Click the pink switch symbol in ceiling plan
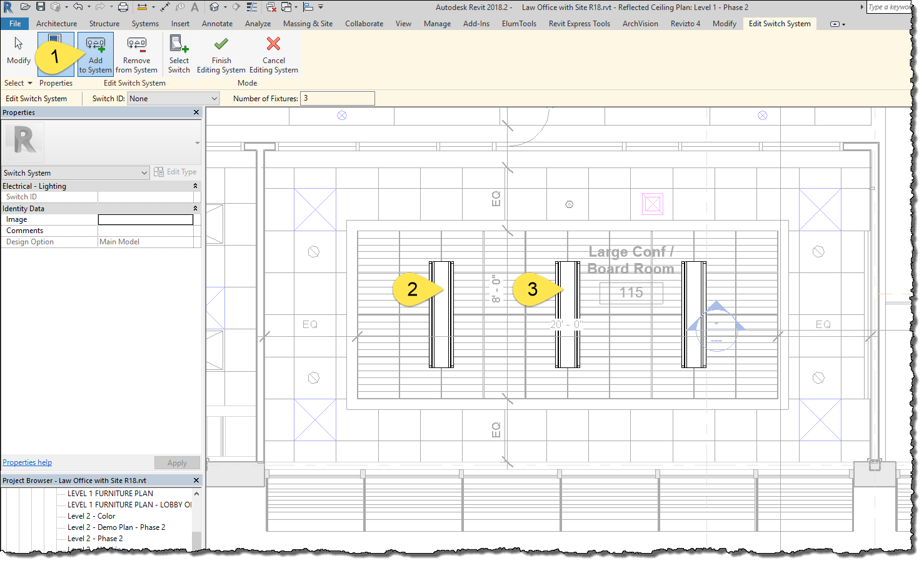924x563 pixels. (x=653, y=204)
